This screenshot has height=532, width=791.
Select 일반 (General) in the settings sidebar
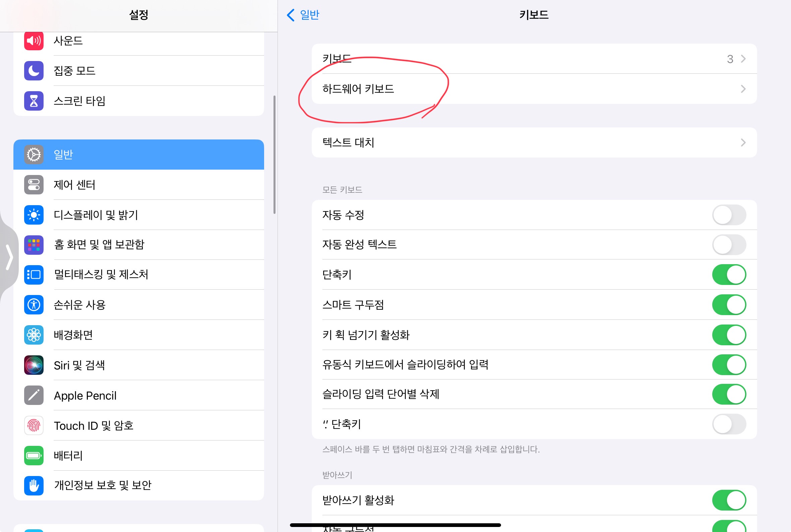pos(138,155)
